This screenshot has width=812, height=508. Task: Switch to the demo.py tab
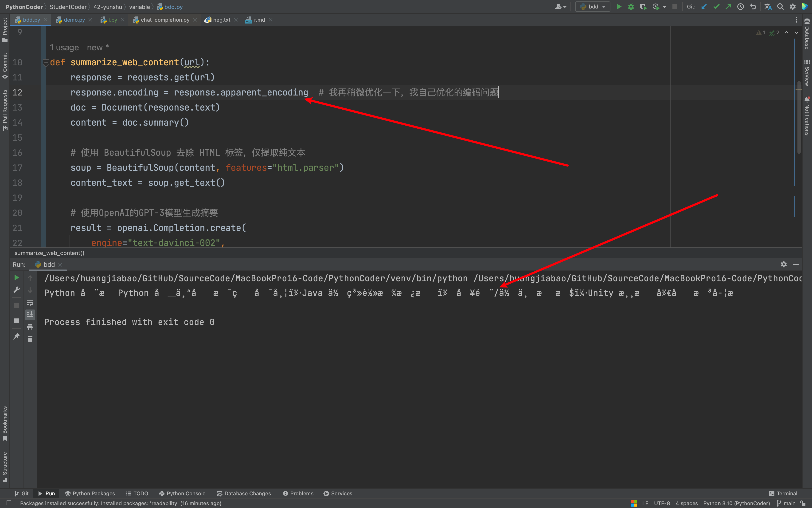click(x=74, y=20)
